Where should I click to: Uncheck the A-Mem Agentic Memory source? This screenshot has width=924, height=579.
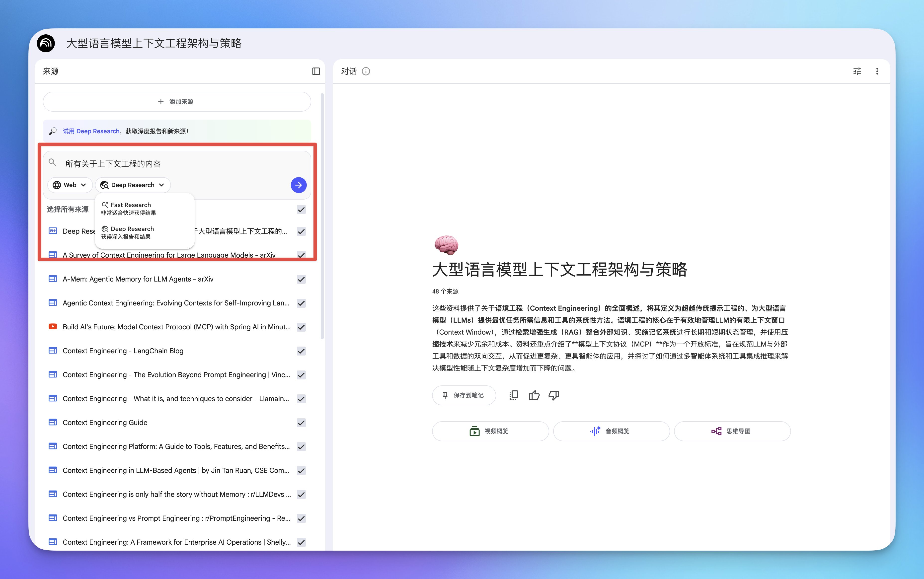[301, 279]
